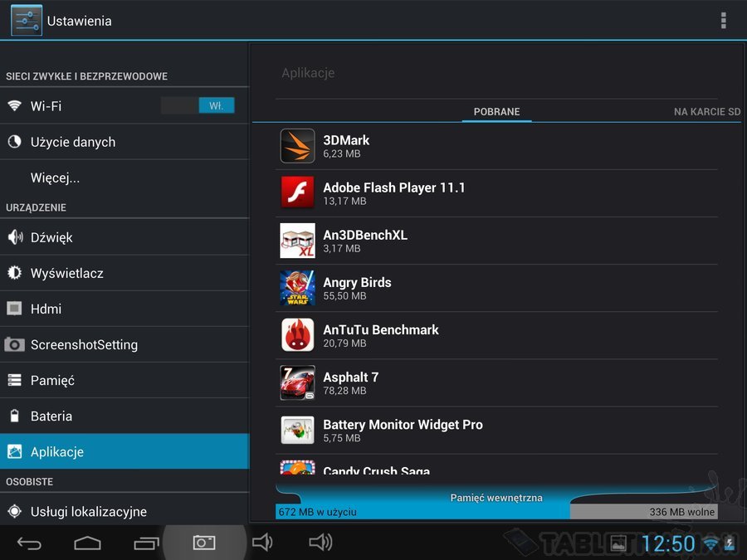Open Battery Monitor Widget Pro details
Screen dimensions: 747x560
coord(496,431)
